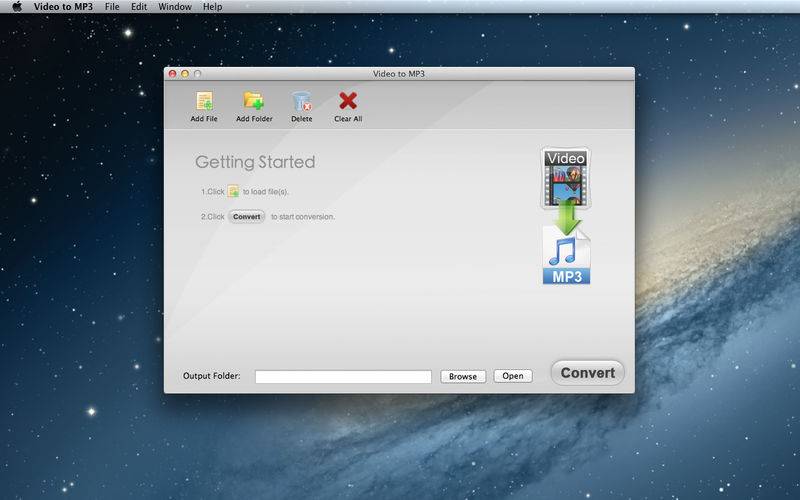This screenshot has height=500, width=800.
Task: Click the Video filmstrip icon
Action: tap(565, 178)
